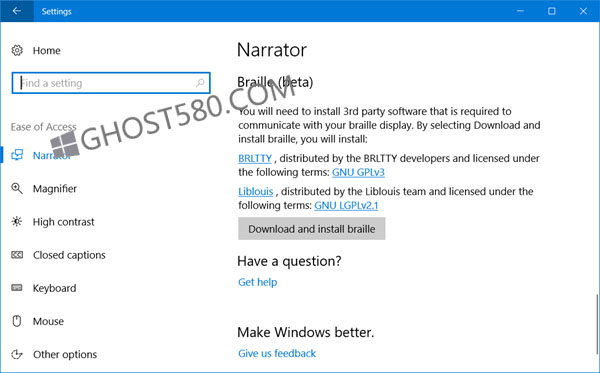Click the Narrator icon in sidebar

click(17, 155)
